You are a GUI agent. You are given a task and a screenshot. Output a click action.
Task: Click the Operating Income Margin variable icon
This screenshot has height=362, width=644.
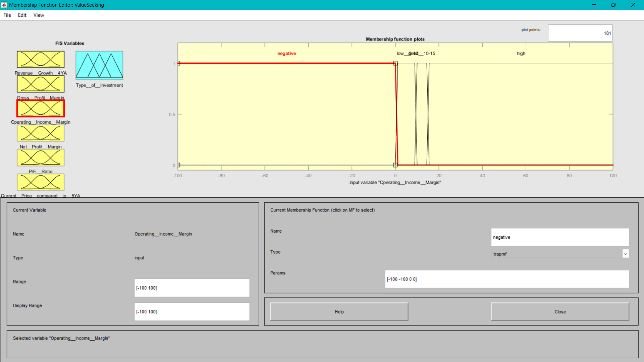[41, 108]
